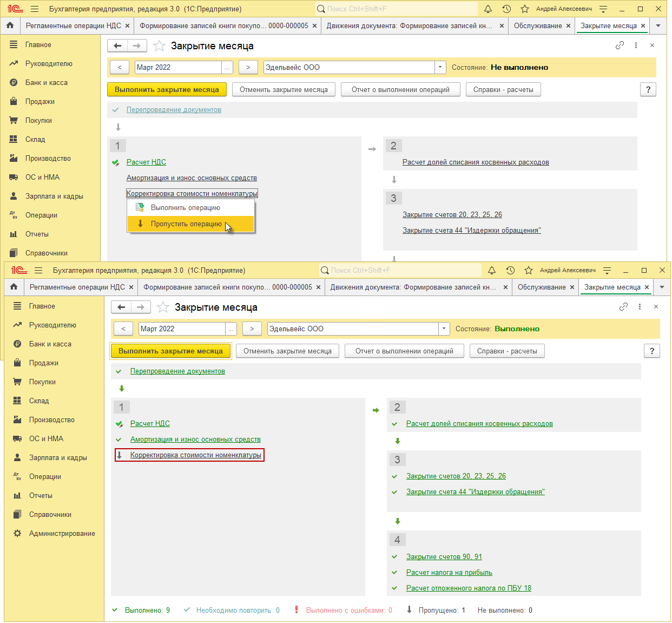
Task: Open main menu hamburger icon in lower window
Action: [x=38, y=270]
